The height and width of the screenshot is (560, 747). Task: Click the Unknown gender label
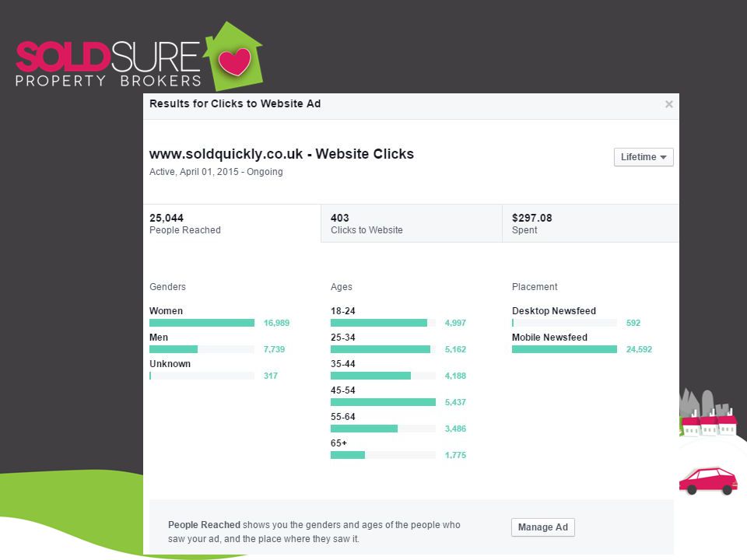tap(170, 363)
